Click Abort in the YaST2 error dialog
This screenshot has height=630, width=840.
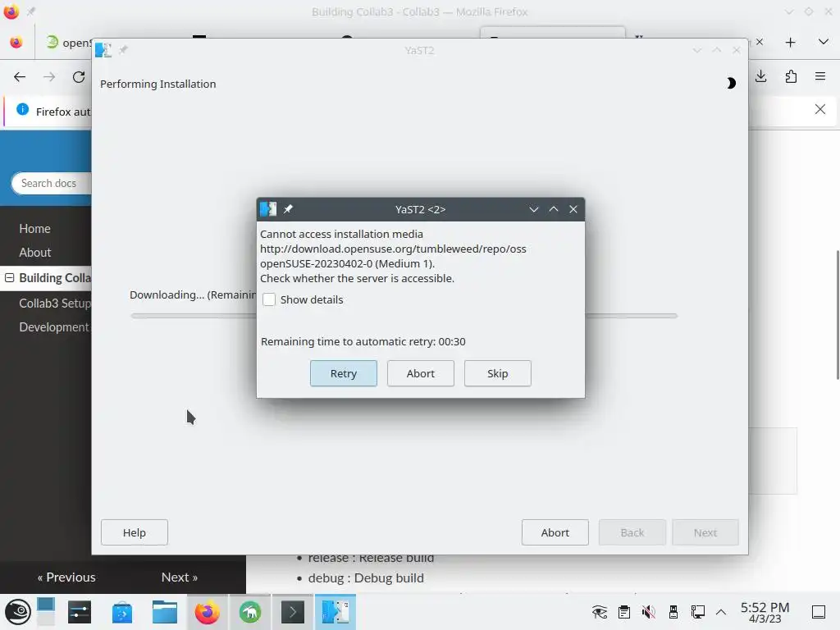tap(421, 373)
